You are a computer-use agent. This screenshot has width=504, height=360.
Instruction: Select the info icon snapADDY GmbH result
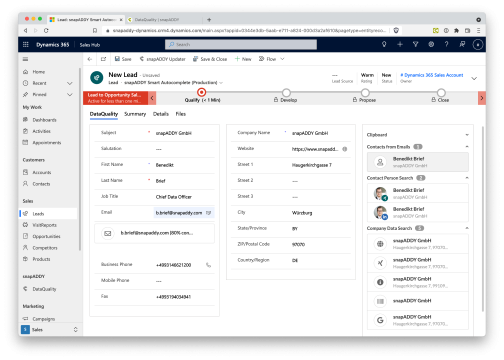pyautogui.click(x=418, y=282)
